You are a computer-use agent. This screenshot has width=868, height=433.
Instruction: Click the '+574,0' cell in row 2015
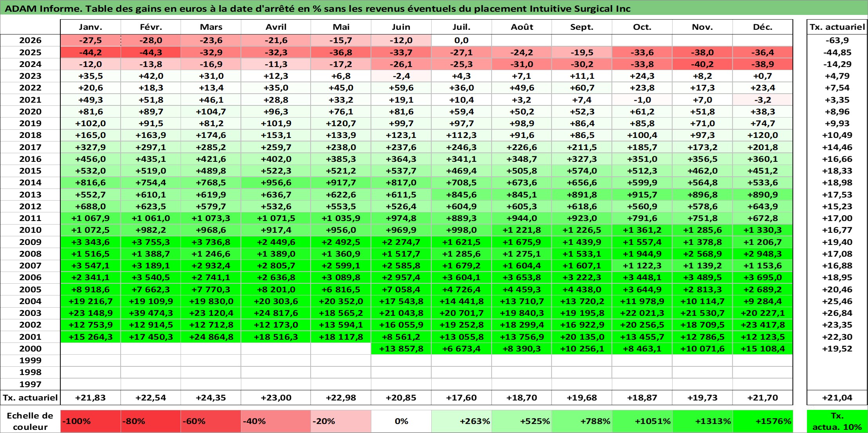(582, 171)
